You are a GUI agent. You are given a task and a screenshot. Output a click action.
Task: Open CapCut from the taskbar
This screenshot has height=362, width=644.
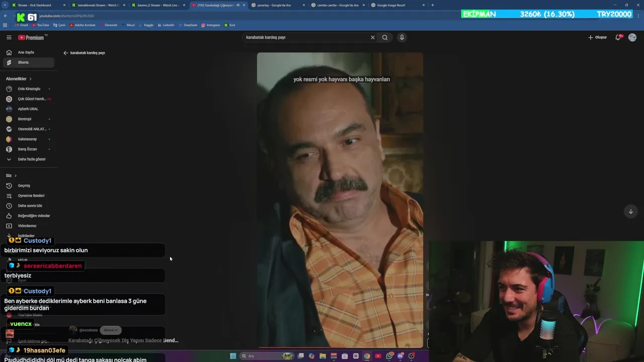pos(356,356)
